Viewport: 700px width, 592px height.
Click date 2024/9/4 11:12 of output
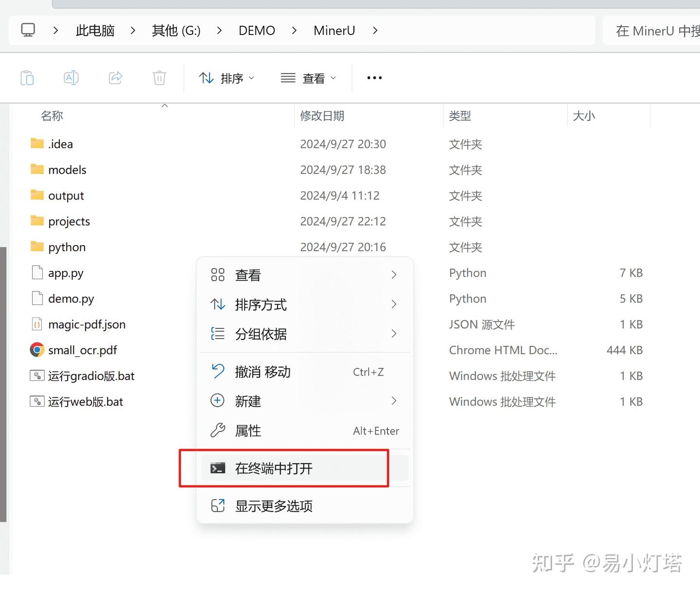coord(340,196)
